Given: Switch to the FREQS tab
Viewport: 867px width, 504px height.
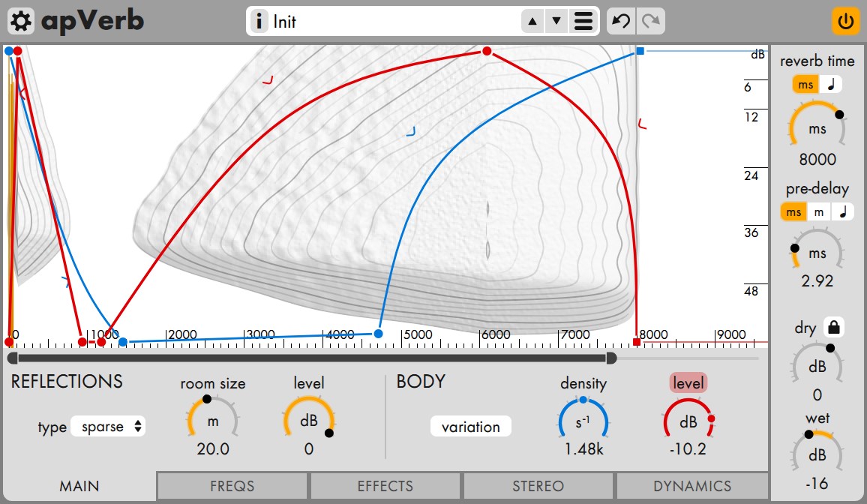Looking at the screenshot, I should [232, 486].
